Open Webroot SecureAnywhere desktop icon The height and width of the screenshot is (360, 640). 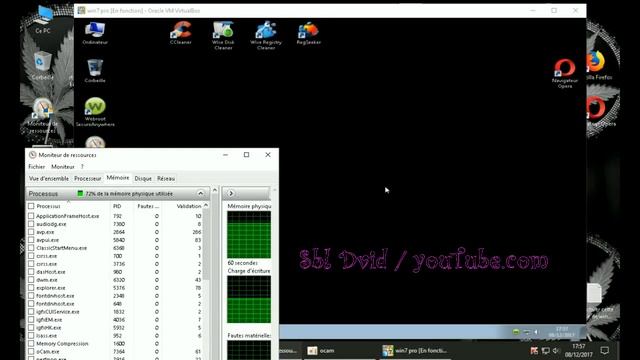[x=95, y=112]
